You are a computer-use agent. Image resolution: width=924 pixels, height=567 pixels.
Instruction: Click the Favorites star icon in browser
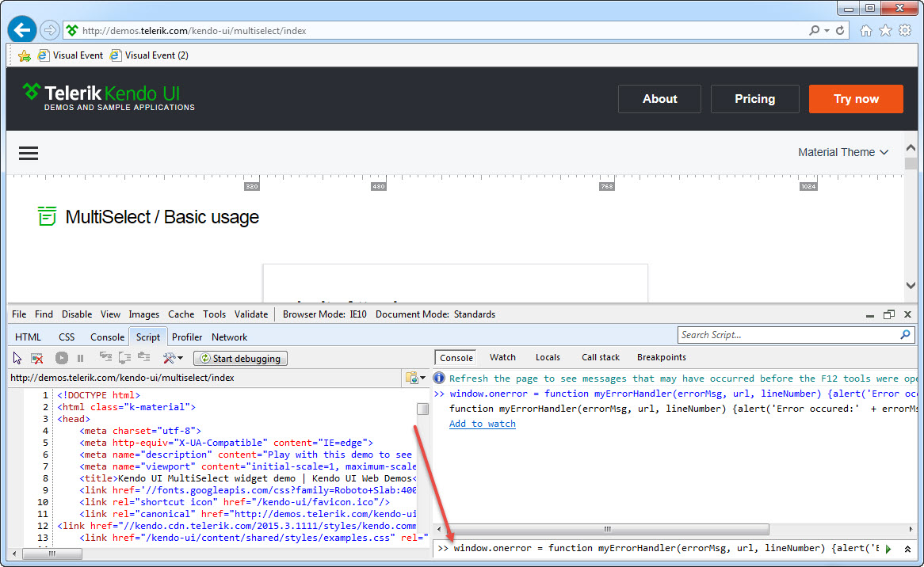click(885, 30)
